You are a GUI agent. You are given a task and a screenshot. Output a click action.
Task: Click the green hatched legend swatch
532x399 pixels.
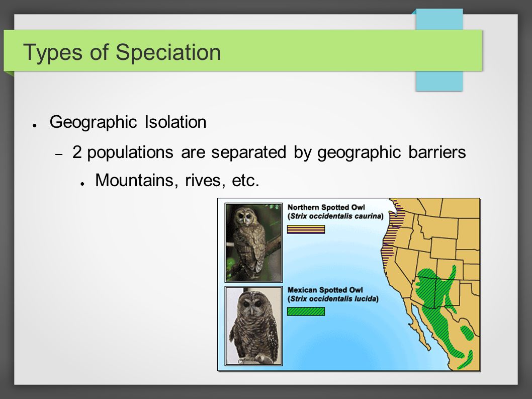(x=306, y=311)
